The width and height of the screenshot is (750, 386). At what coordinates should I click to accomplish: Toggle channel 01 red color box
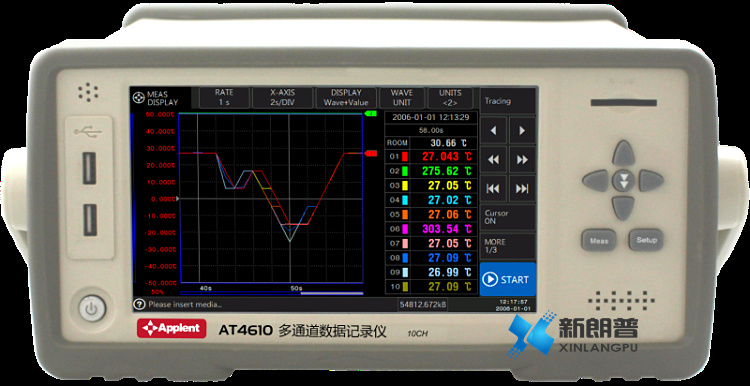(x=405, y=156)
